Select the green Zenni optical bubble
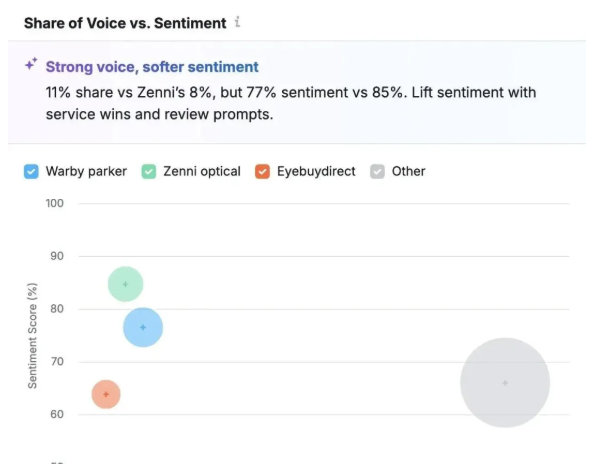611x464 pixels. pyautogui.click(x=125, y=284)
